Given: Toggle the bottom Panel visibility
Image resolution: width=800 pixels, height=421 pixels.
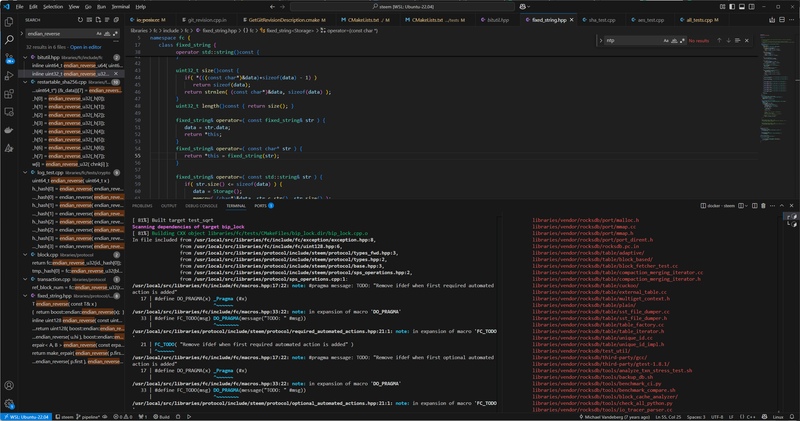Looking at the screenshot, I should coord(742,7).
